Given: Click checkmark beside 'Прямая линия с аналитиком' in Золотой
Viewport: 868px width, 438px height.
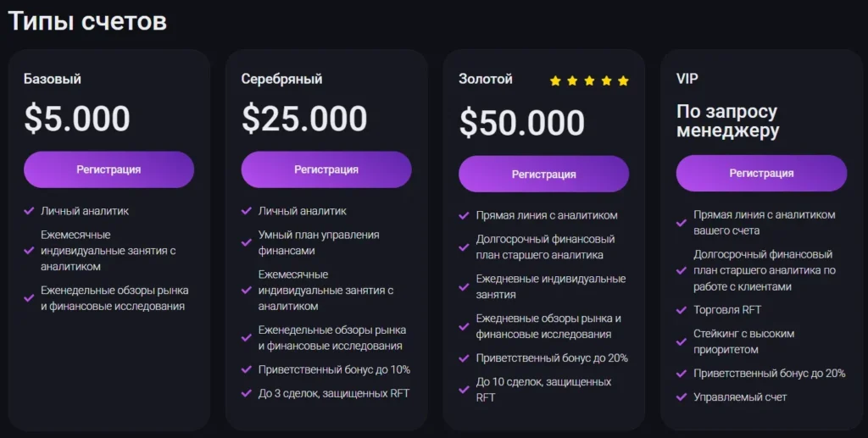Looking at the screenshot, I should [x=465, y=215].
